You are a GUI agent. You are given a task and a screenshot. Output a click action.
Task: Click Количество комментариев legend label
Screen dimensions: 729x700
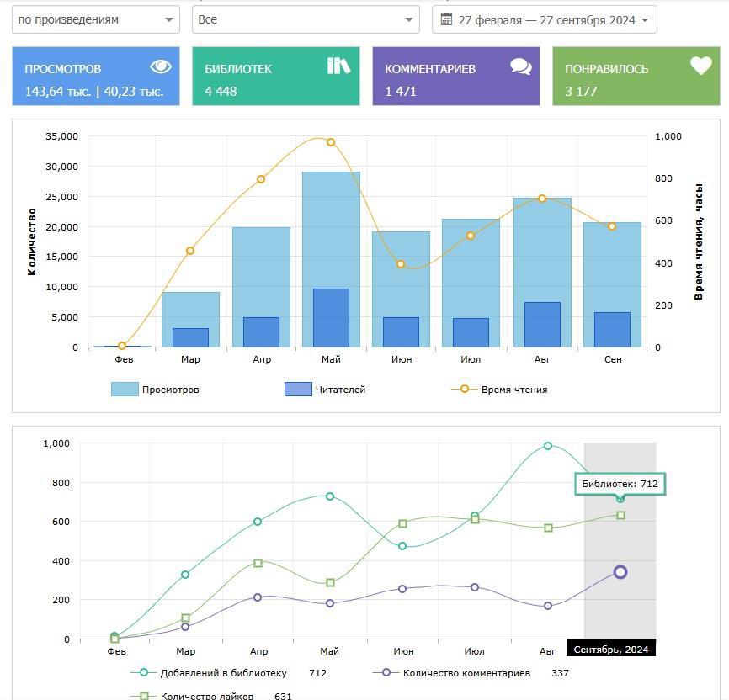coord(466,673)
